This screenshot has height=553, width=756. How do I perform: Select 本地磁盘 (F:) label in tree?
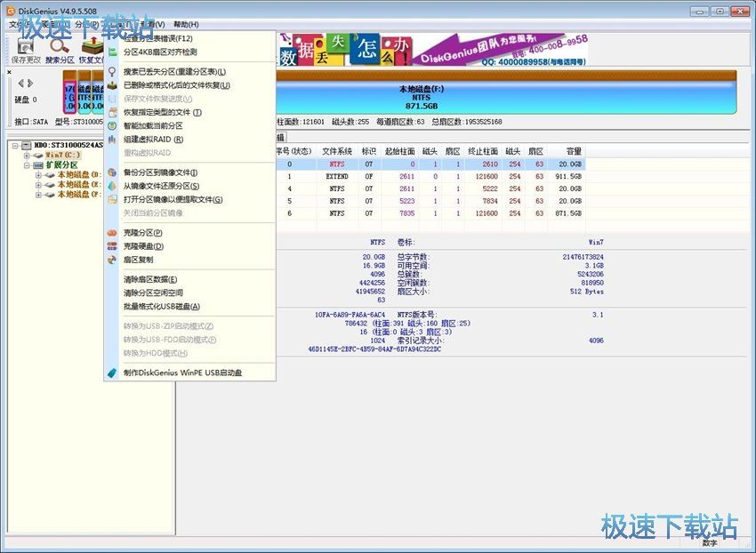pyautogui.click(x=79, y=195)
